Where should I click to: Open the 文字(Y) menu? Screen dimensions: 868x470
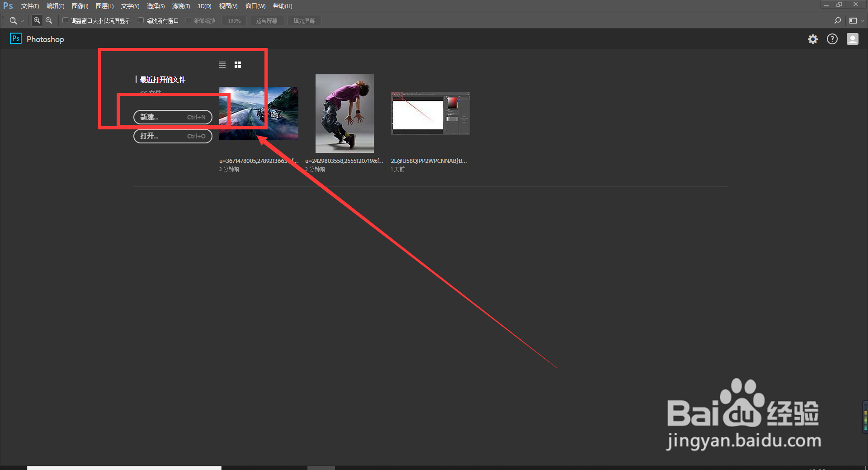click(130, 6)
